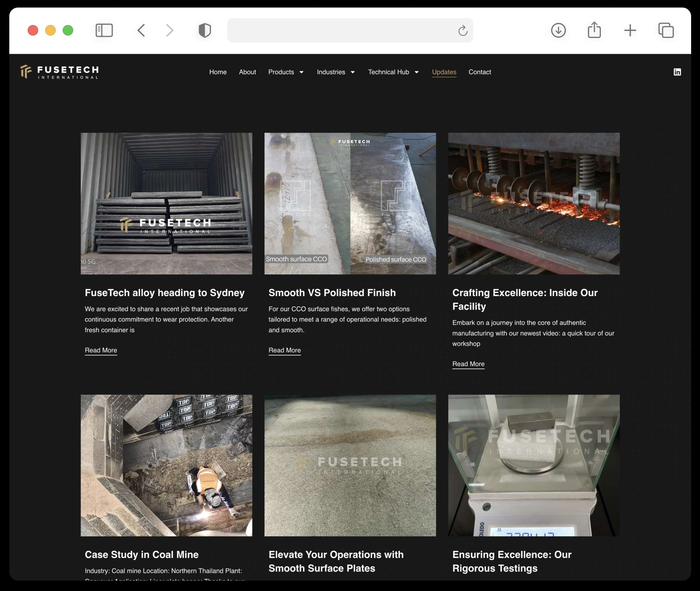
Task: Expand the Industries dropdown arrow
Action: [353, 72]
